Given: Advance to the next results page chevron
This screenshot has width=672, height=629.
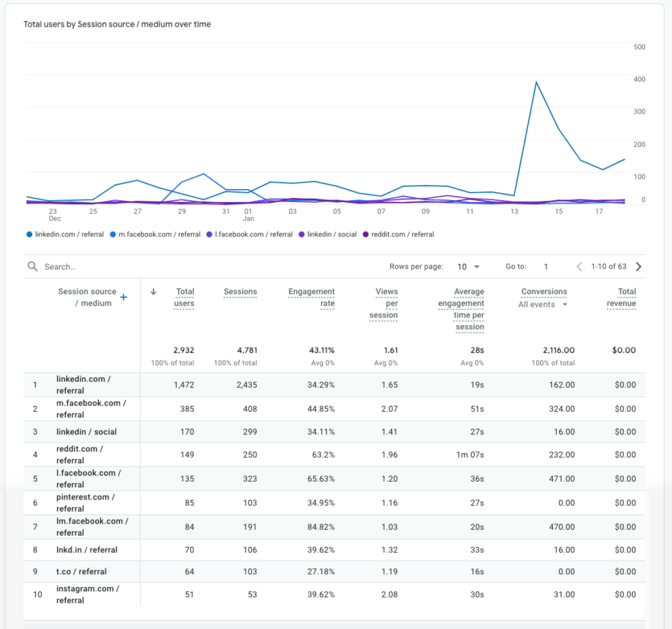Looking at the screenshot, I should pos(637,267).
